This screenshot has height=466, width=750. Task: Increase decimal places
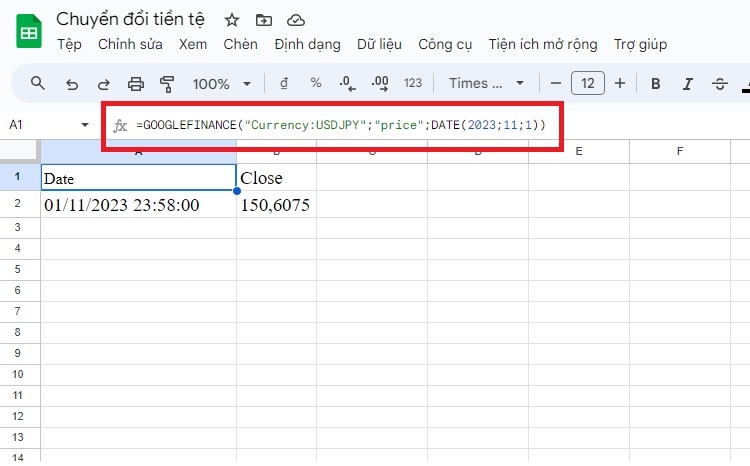click(380, 83)
